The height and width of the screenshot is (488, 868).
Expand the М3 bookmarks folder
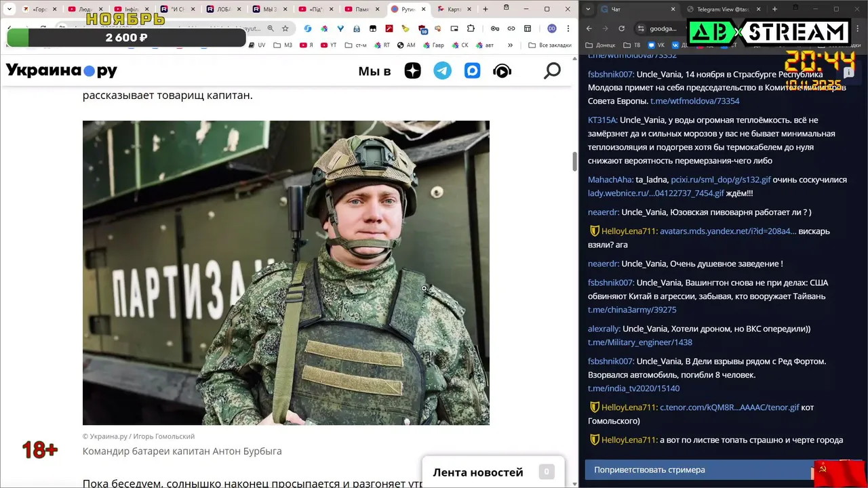tap(283, 45)
